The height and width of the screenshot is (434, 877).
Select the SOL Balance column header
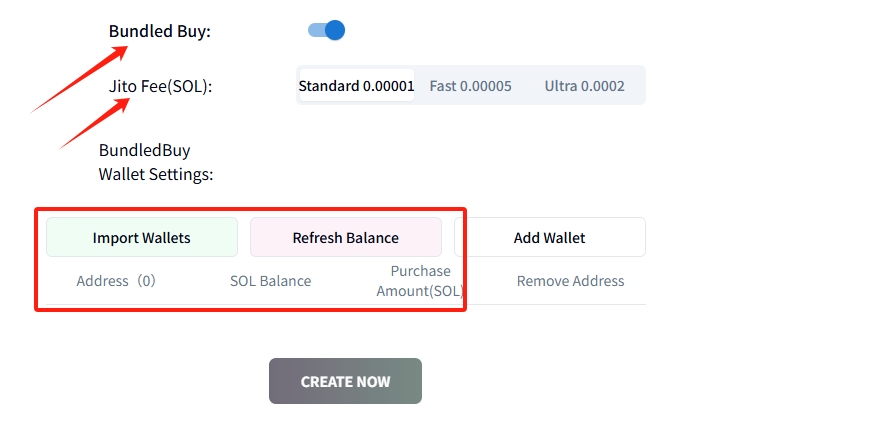point(270,281)
